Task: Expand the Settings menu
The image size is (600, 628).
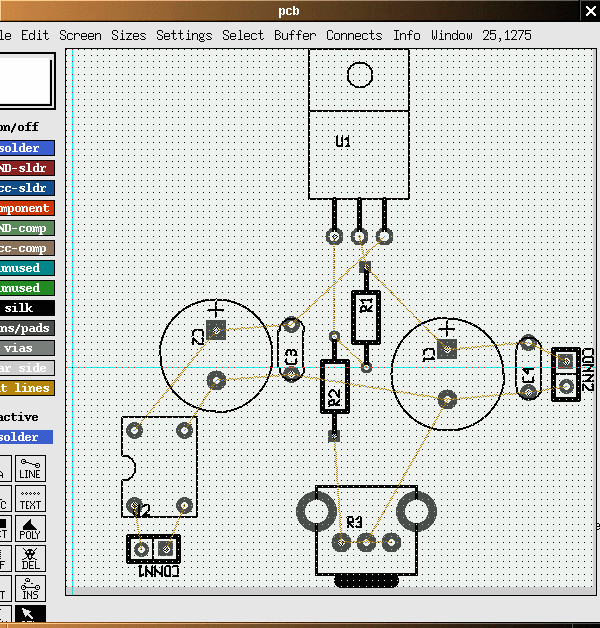Action: [x=184, y=35]
